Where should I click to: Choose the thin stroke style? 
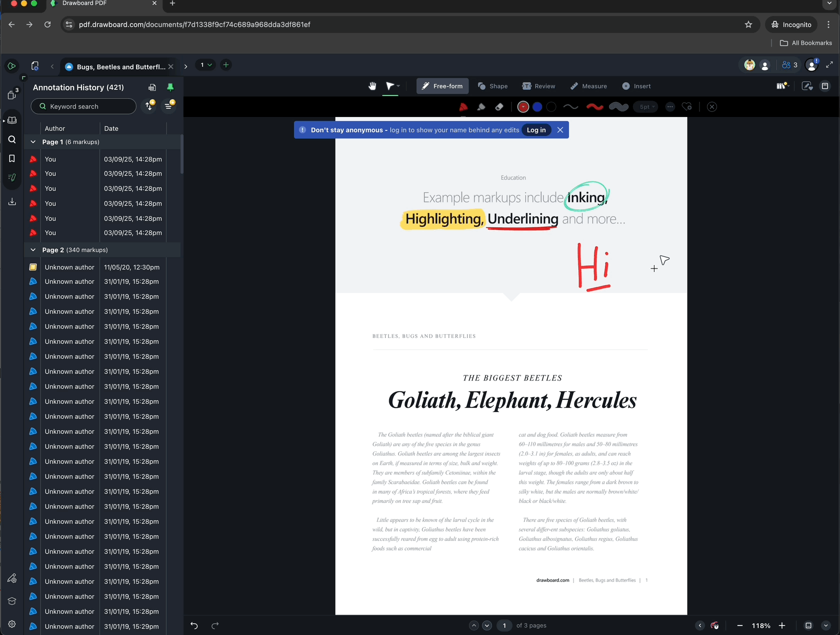point(570,107)
